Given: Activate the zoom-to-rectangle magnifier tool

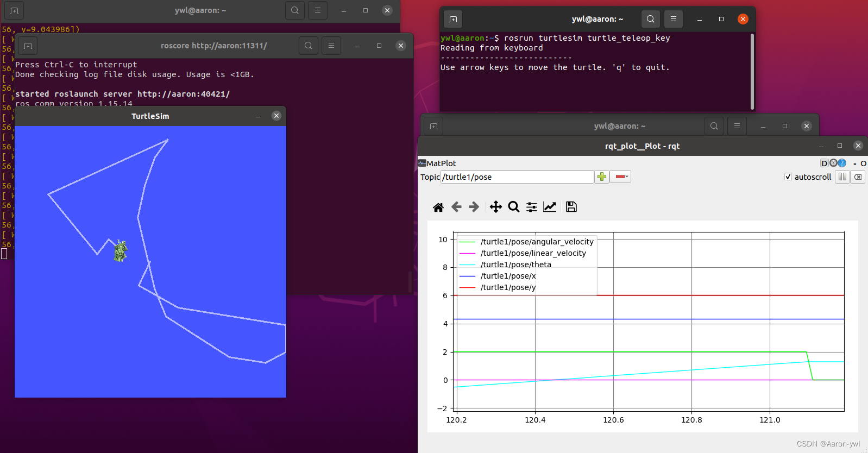Looking at the screenshot, I should [514, 207].
